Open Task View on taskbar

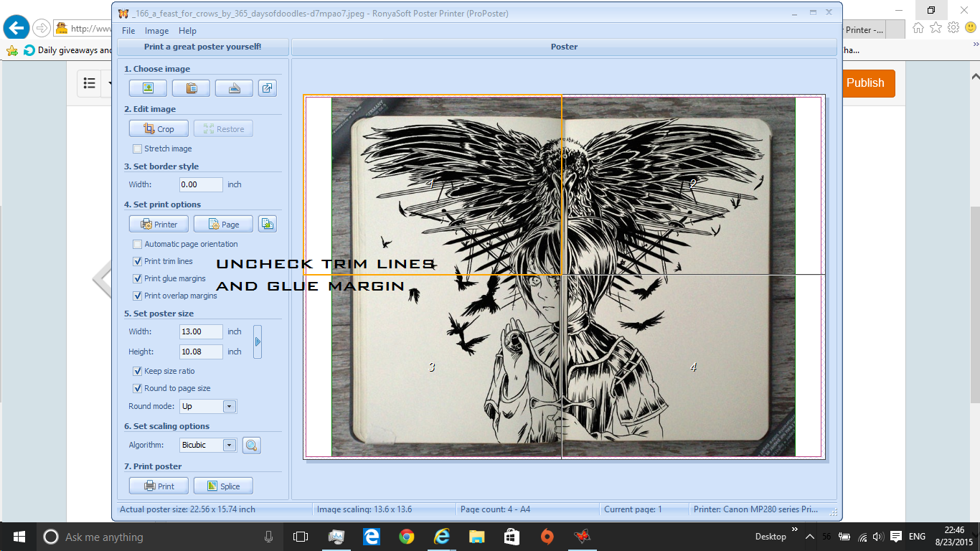(301, 537)
